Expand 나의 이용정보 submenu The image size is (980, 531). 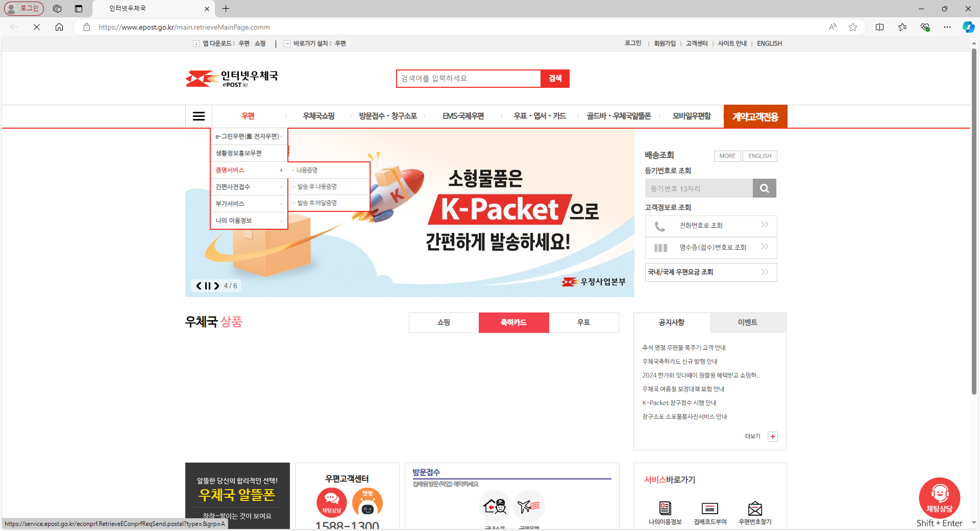point(249,221)
